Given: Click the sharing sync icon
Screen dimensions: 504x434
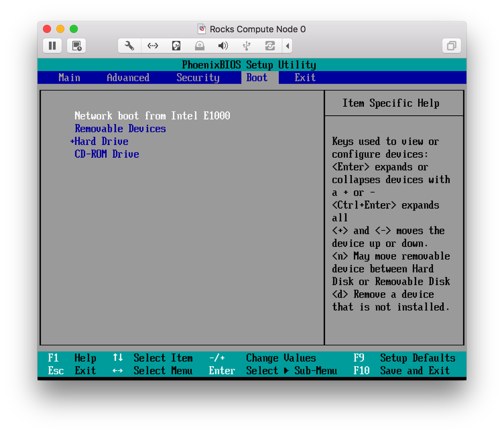Looking at the screenshot, I should (270, 45).
